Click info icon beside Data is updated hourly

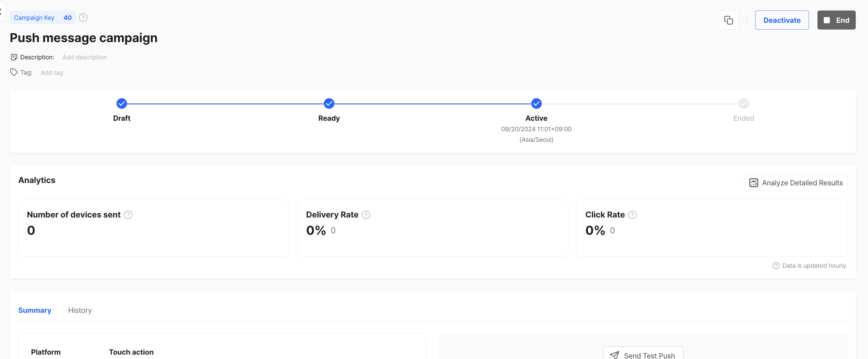(x=776, y=266)
